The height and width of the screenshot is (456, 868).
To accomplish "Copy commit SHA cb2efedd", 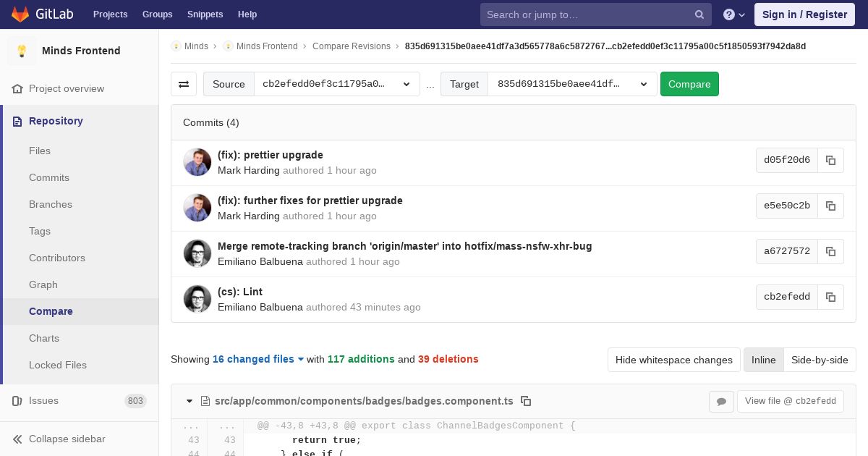I will 830,297.
